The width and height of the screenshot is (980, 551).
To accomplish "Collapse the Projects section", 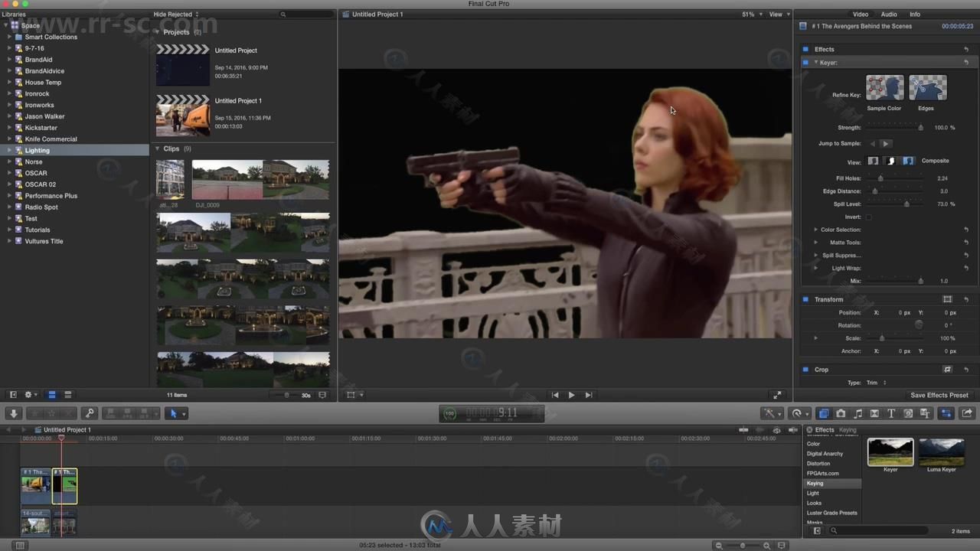I will click(158, 32).
